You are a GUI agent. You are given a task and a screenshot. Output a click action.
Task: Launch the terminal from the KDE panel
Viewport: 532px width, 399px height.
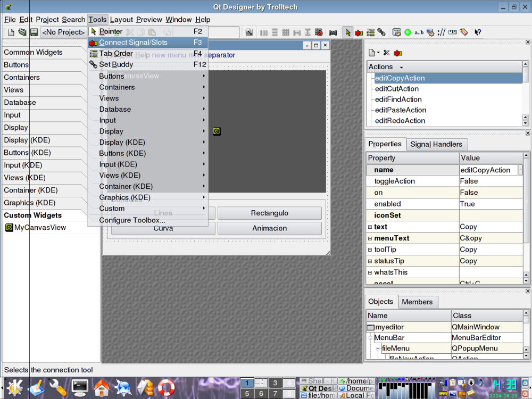coord(80,387)
